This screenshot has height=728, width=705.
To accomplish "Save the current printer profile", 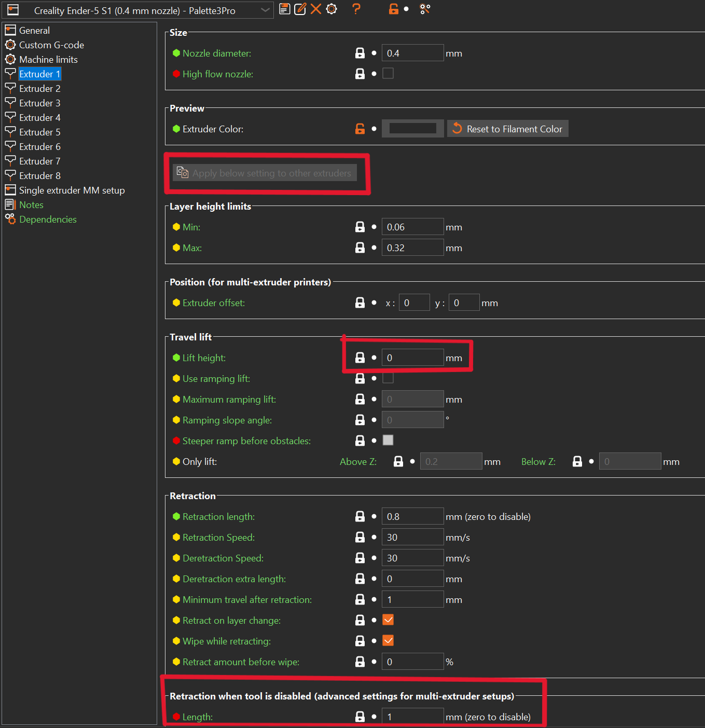I will 284,9.
